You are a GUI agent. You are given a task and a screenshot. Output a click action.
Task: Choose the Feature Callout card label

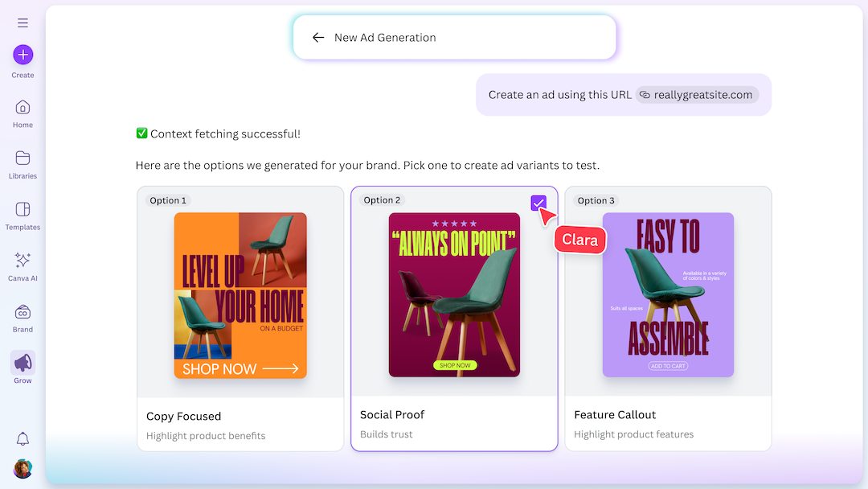click(615, 415)
